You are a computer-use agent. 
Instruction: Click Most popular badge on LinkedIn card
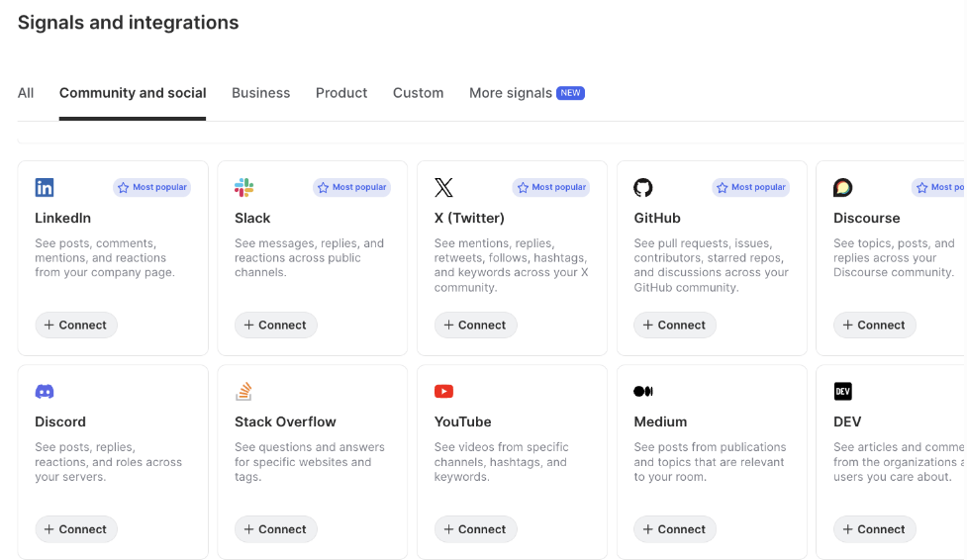tap(151, 187)
